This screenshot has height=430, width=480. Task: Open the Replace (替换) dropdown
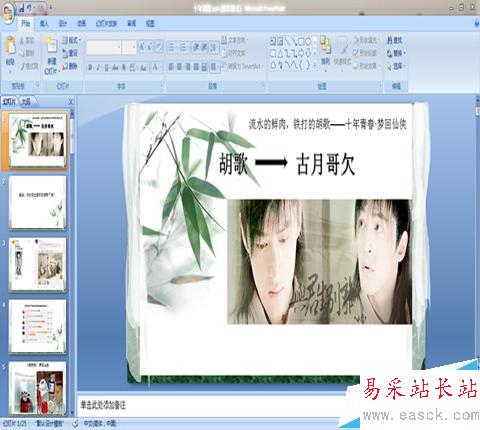point(396,53)
